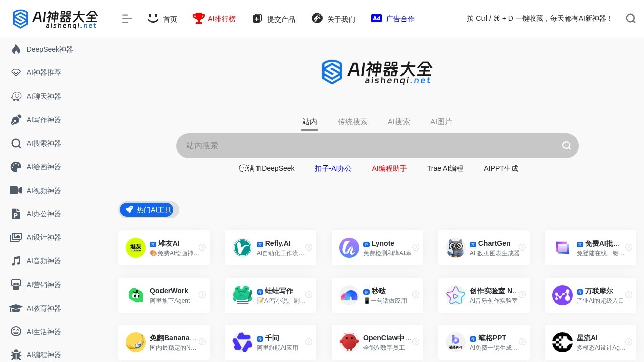
Task: Open the 提交产品 menu item
Action: pos(274,19)
